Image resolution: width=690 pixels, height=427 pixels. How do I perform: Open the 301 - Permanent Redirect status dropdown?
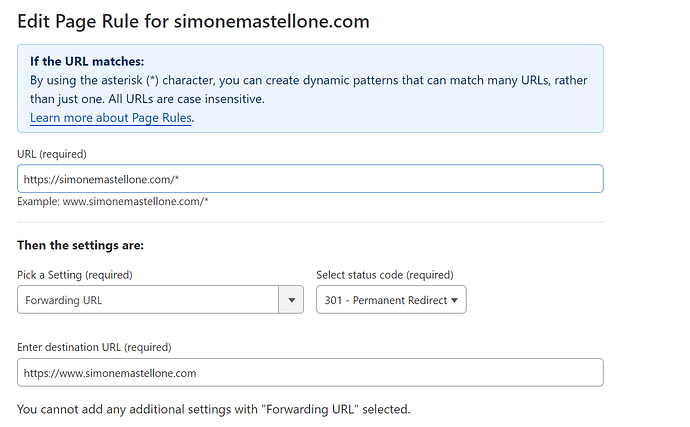[x=391, y=300]
